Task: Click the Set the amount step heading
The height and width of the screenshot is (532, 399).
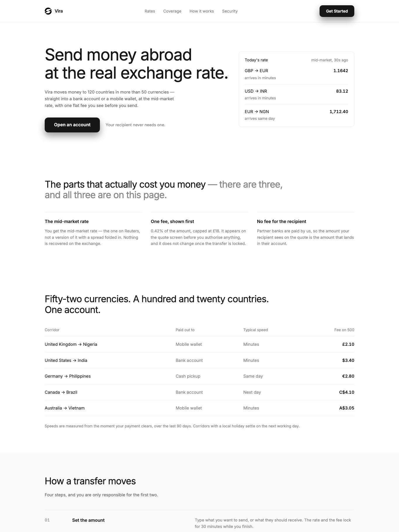Action: coord(88,520)
